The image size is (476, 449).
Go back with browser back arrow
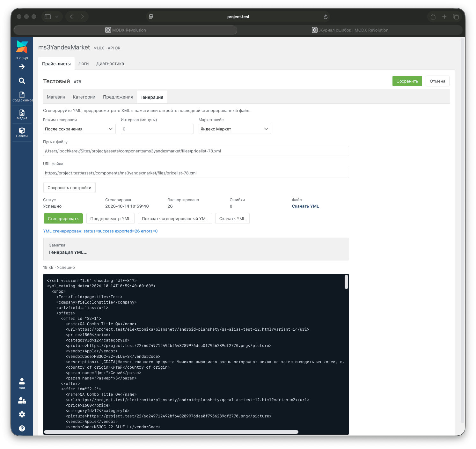71,17
